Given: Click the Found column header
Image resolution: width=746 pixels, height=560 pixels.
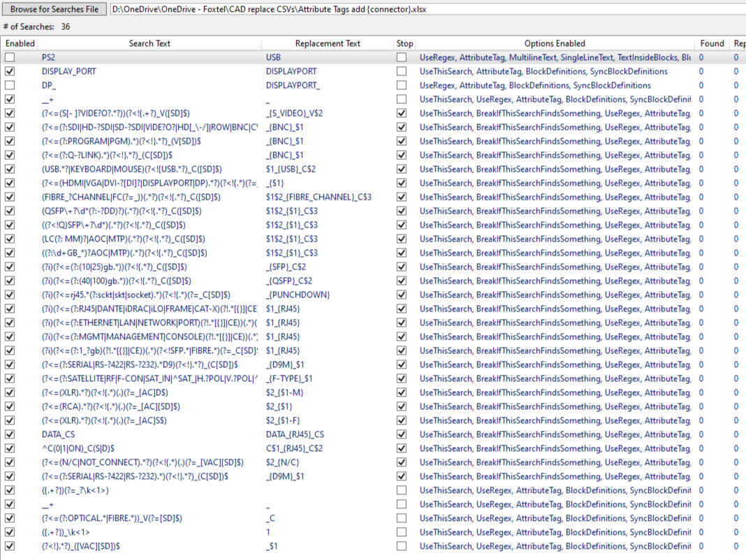Looking at the screenshot, I should pos(711,43).
